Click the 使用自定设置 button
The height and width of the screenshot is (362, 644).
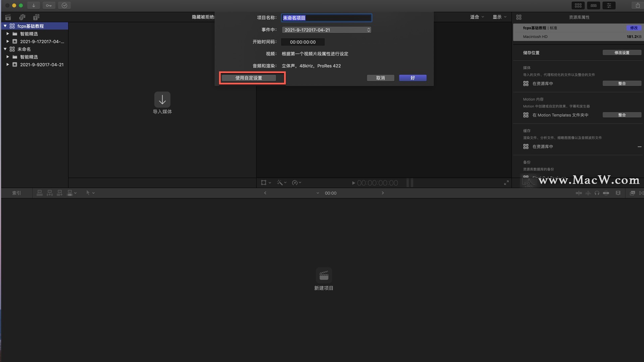[x=249, y=78]
